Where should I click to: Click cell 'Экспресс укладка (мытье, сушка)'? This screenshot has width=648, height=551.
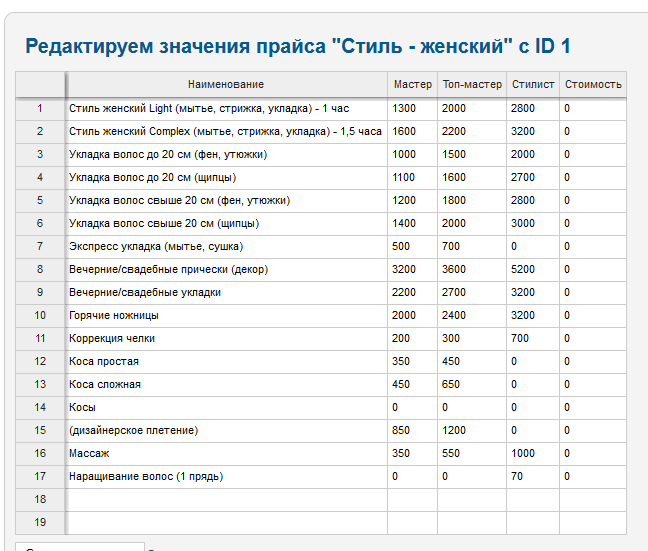tap(226, 247)
